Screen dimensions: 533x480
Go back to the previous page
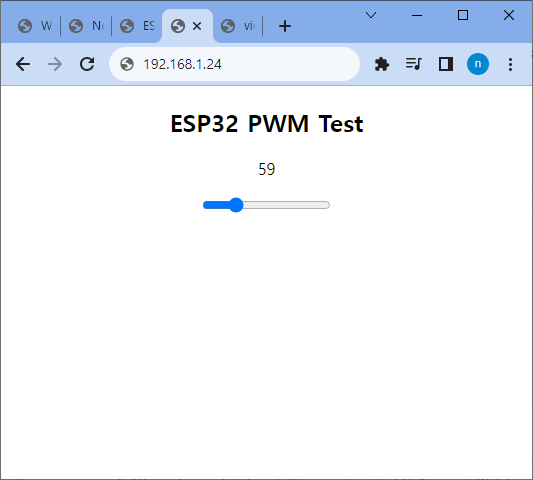(x=23, y=64)
